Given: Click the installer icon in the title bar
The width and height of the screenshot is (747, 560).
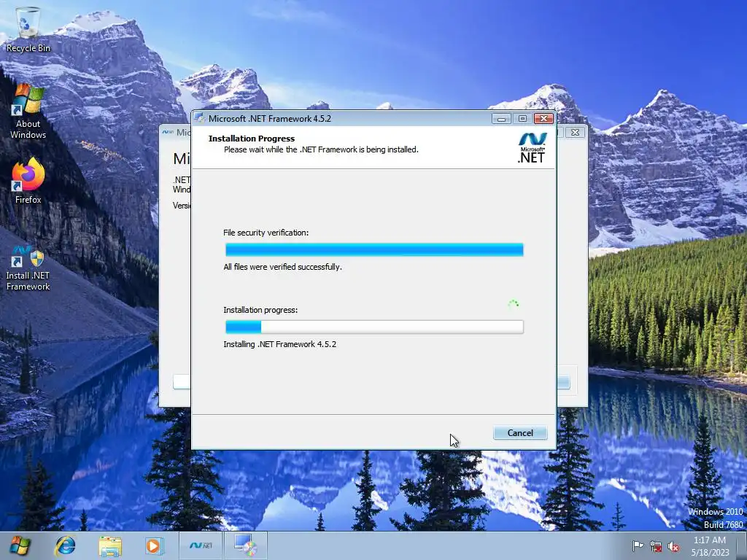Looking at the screenshot, I should pyautogui.click(x=200, y=118).
